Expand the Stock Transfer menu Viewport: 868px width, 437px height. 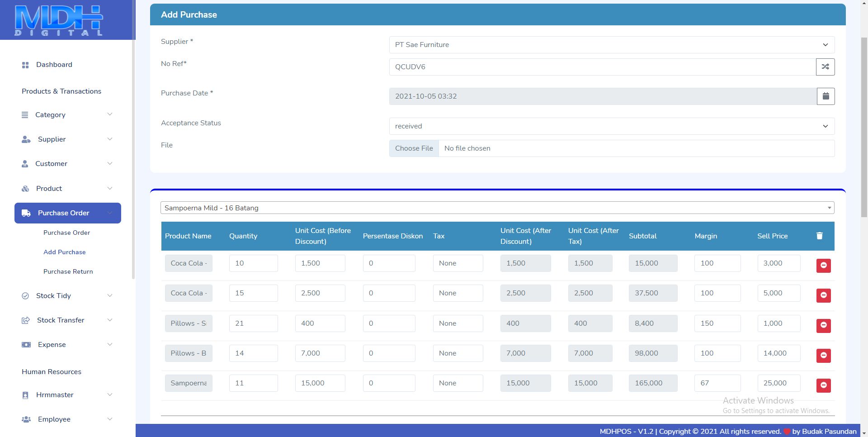67,320
